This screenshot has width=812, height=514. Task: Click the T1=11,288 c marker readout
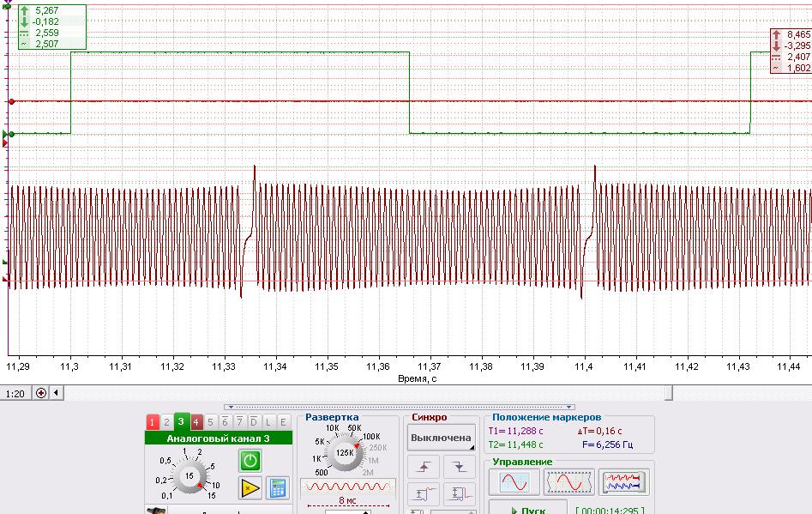[x=516, y=431]
